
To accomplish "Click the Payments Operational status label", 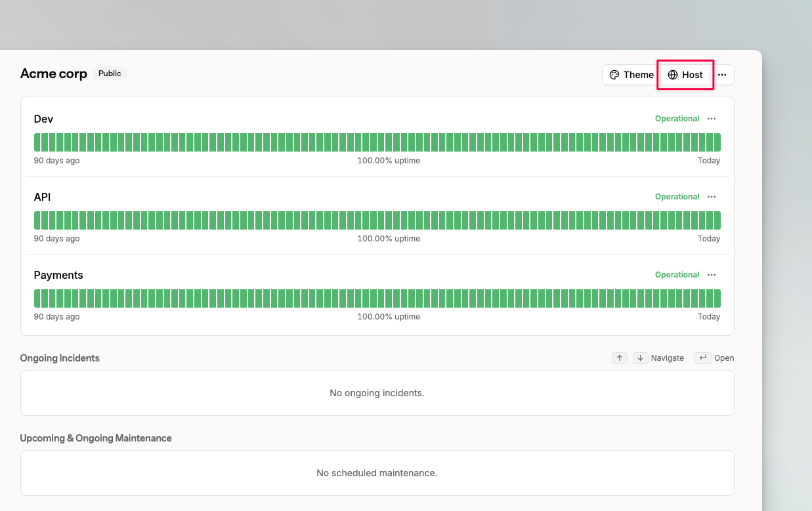I will [x=677, y=275].
